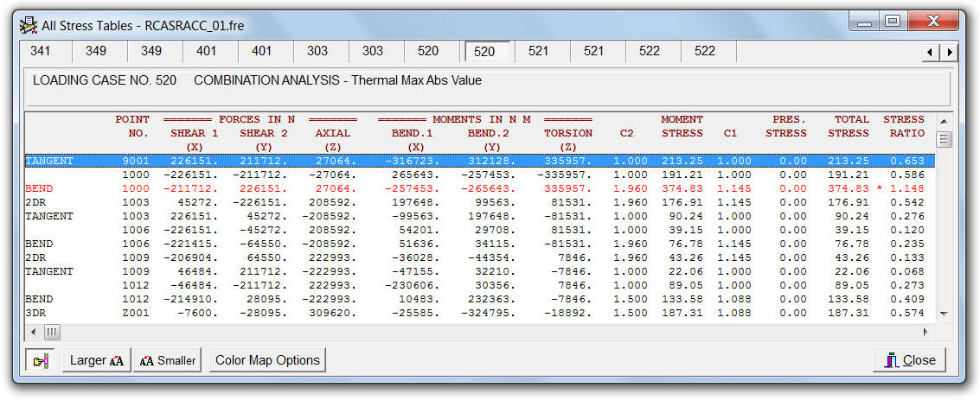
Task: Click the shear value -7600.
Action: tap(198, 313)
